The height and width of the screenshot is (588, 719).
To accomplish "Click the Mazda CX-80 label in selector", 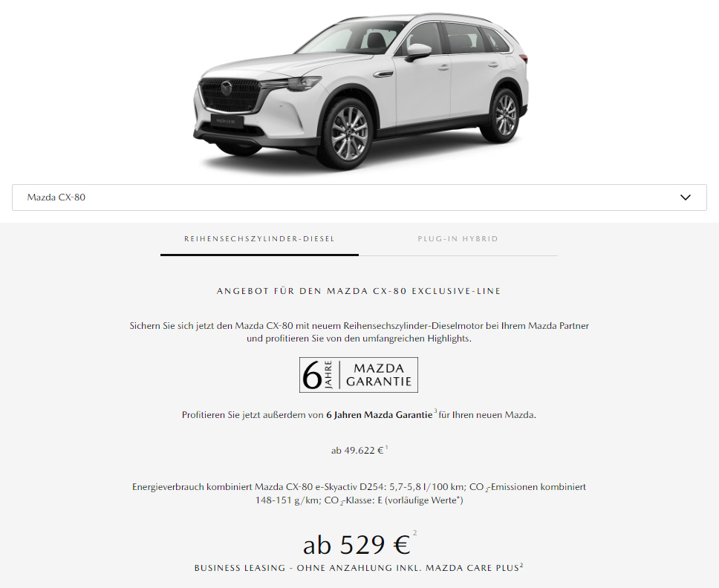I will click(x=56, y=197).
